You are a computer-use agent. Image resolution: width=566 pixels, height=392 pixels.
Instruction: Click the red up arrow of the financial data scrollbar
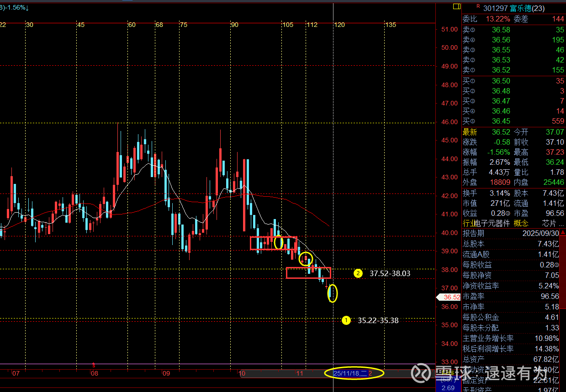(562, 232)
